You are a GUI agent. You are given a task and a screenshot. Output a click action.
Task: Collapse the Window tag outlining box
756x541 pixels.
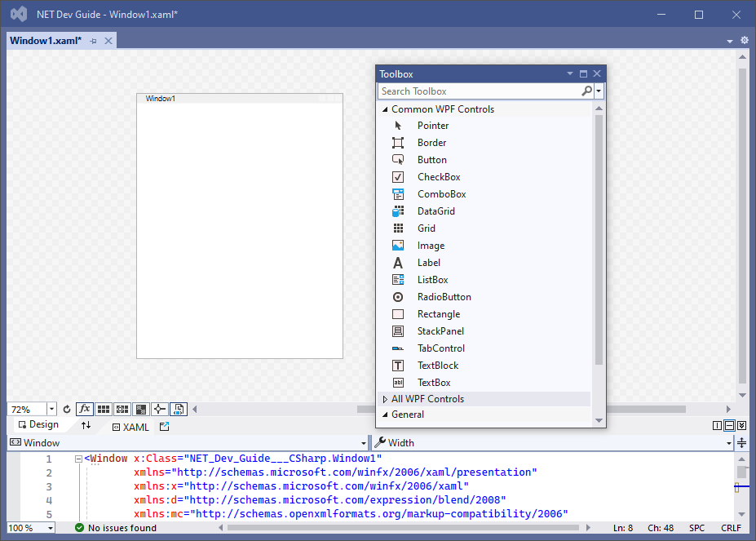pos(78,459)
